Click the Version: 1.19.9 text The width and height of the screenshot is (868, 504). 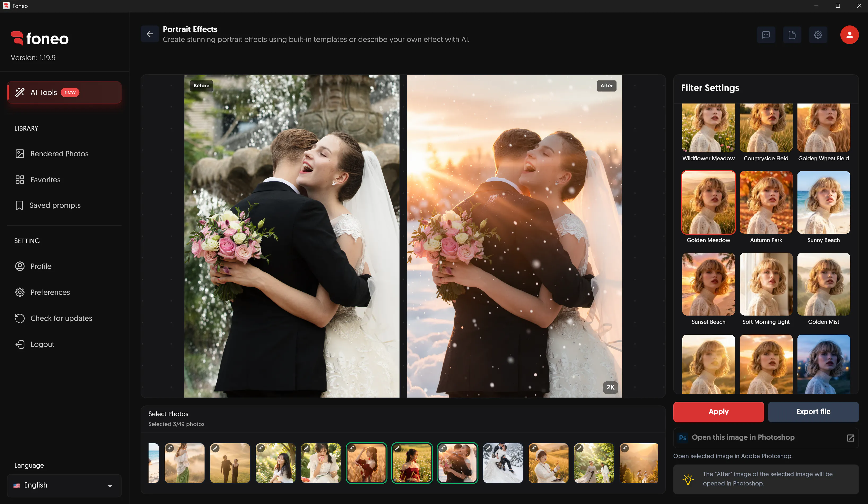tap(33, 58)
